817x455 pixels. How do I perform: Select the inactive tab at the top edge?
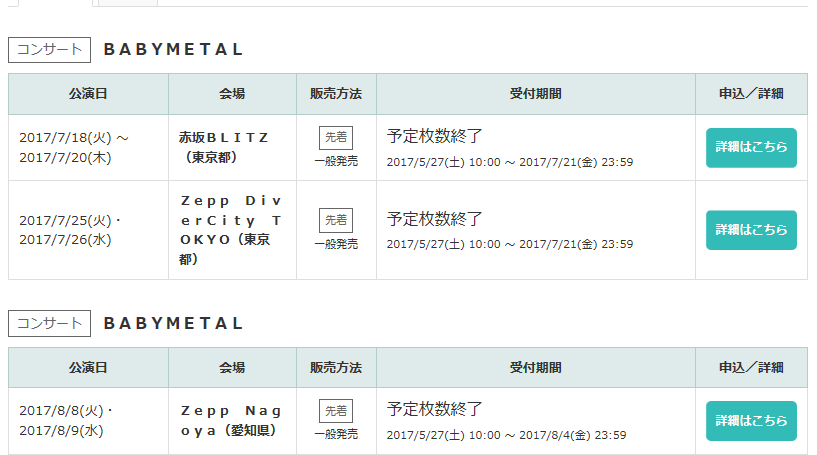pos(128,3)
